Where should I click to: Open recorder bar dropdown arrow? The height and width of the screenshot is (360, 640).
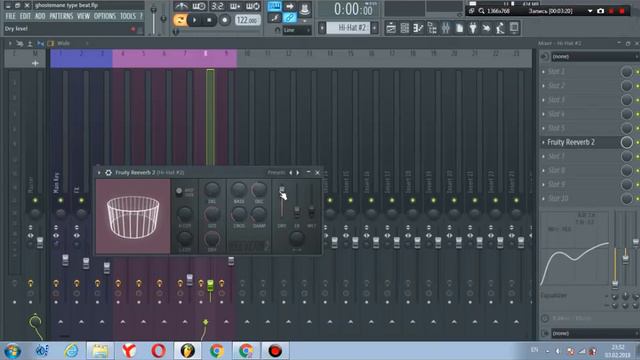point(590,11)
